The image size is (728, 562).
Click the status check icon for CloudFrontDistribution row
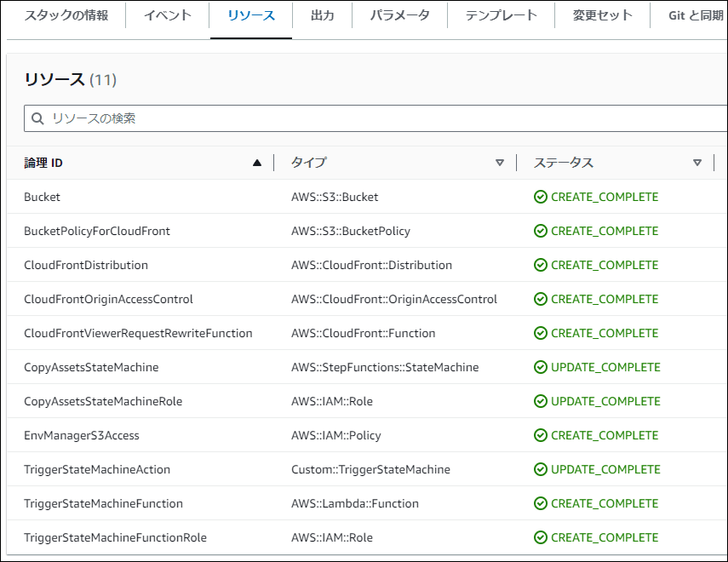541,265
